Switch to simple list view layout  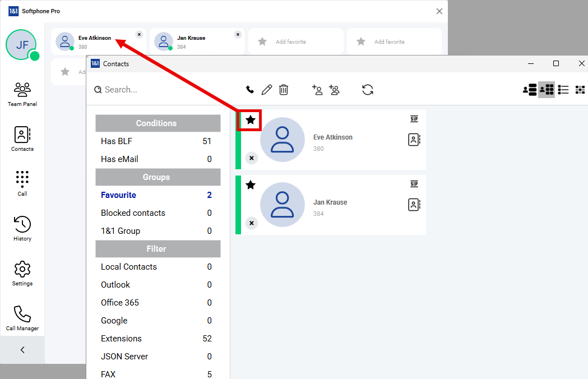click(563, 90)
